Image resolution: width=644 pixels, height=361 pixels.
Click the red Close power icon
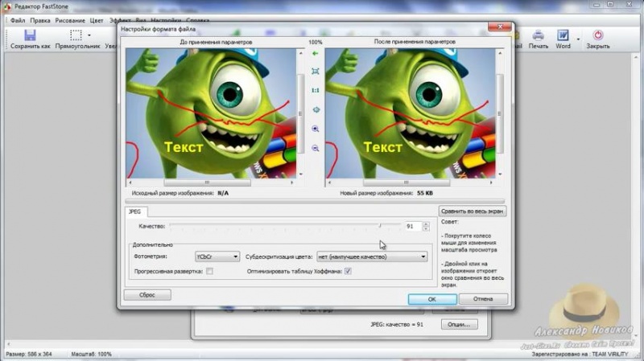pos(597,35)
